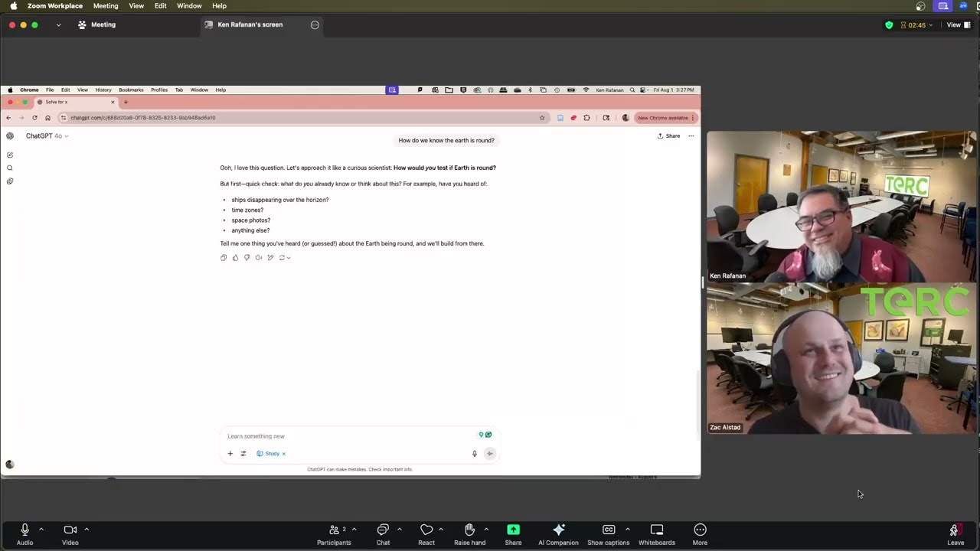The height and width of the screenshot is (551, 980).
Task: Give thumbs down to the response
Action: coord(247,258)
